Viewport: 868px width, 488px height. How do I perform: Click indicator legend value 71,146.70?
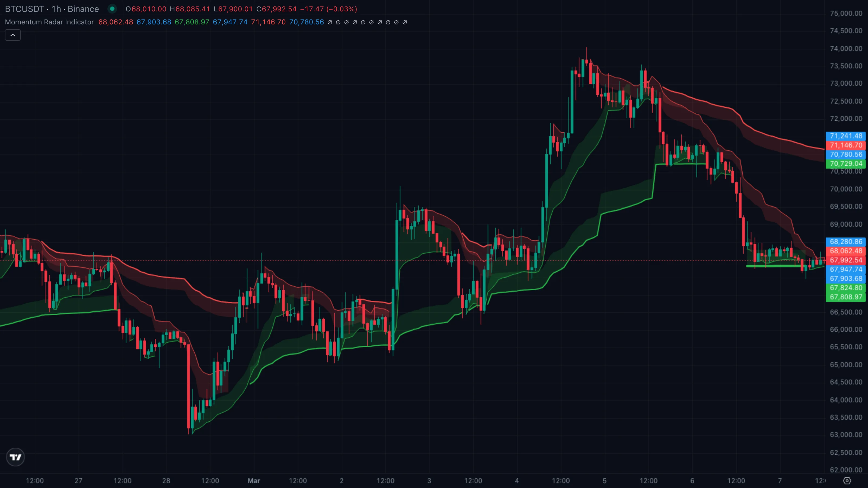[x=268, y=22]
